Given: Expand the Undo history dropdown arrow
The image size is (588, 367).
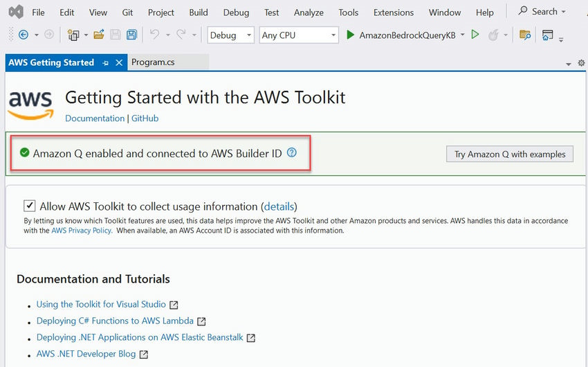Looking at the screenshot, I should point(167,35).
